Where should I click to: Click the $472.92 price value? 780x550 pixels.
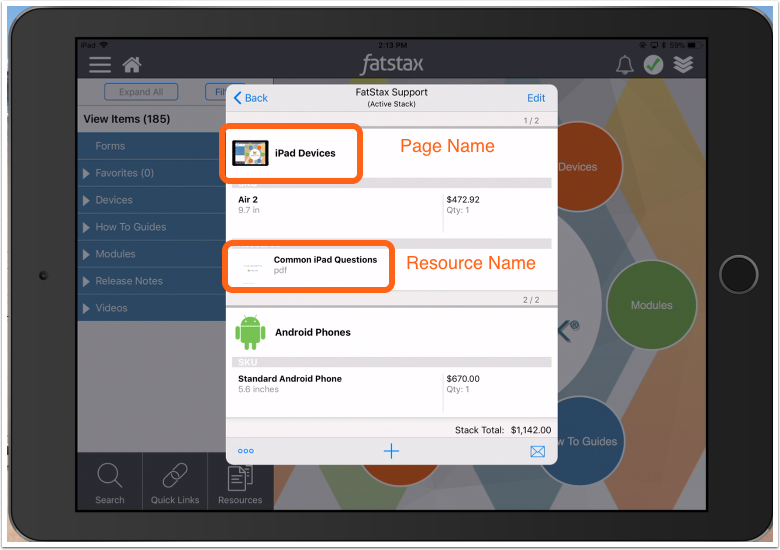[463, 199]
